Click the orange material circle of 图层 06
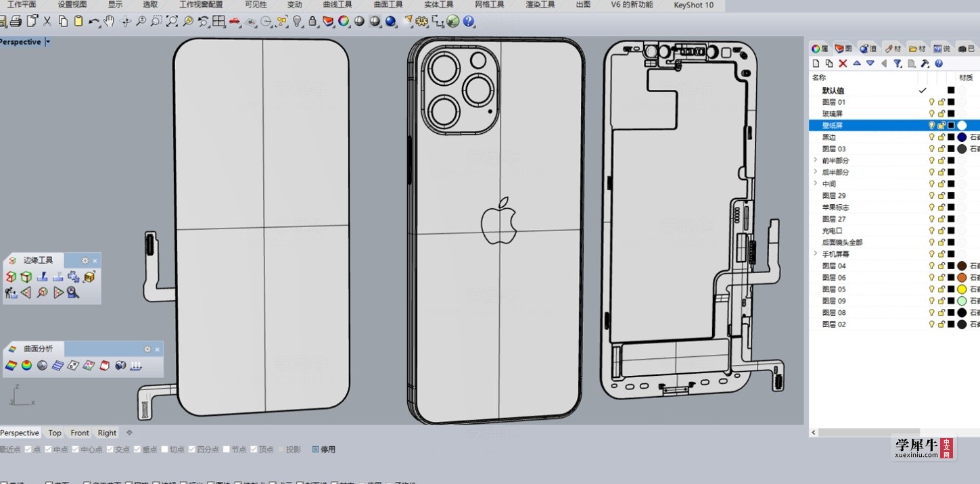 pyautogui.click(x=962, y=277)
